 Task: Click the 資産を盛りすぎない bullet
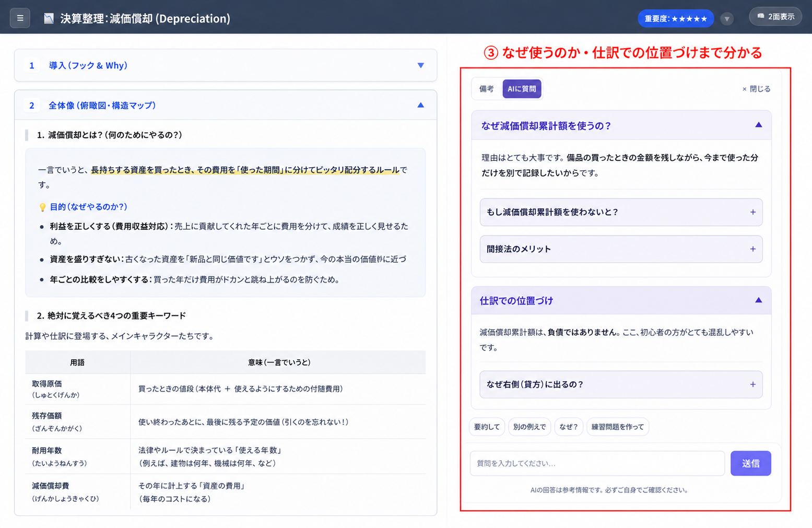click(228, 259)
